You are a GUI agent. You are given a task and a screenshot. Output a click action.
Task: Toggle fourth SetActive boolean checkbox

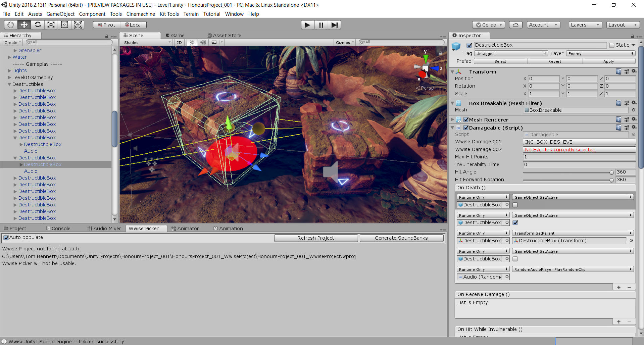point(515,259)
